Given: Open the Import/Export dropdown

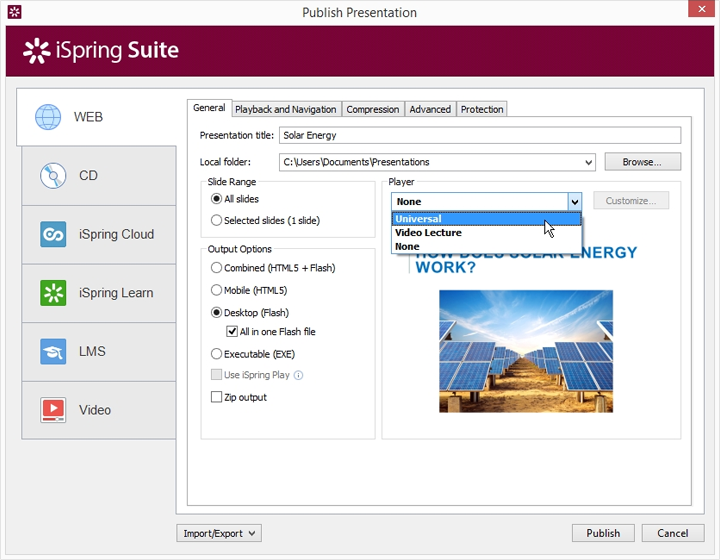Looking at the screenshot, I should click(x=219, y=533).
